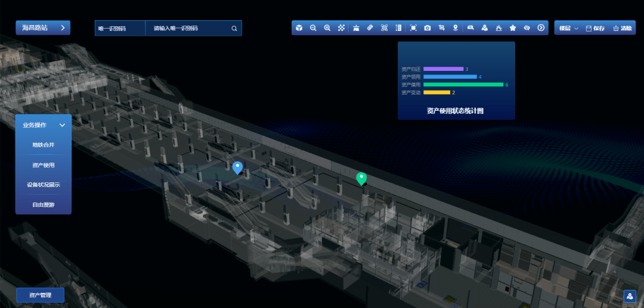Viewport: 644px width, 308px height.
Task: Click the 保存 save button
Action: tap(595, 28)
